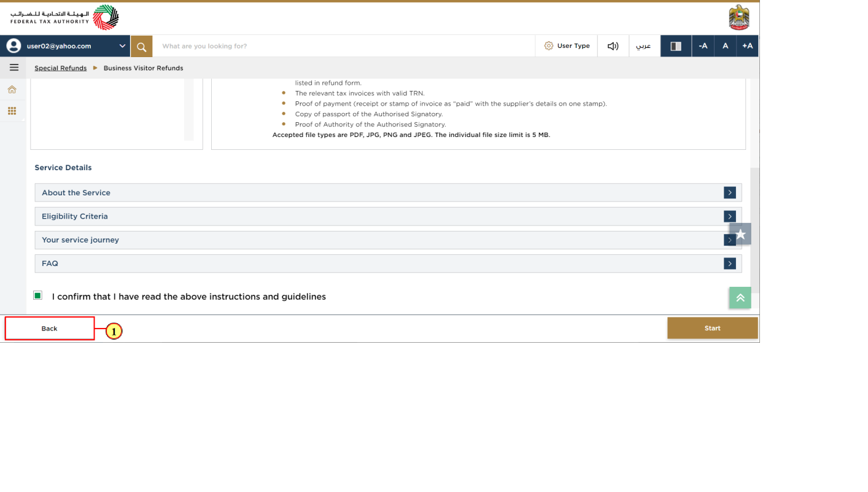Toggle the contrast mode icon
868x492 pixels.
click(676, 46)
